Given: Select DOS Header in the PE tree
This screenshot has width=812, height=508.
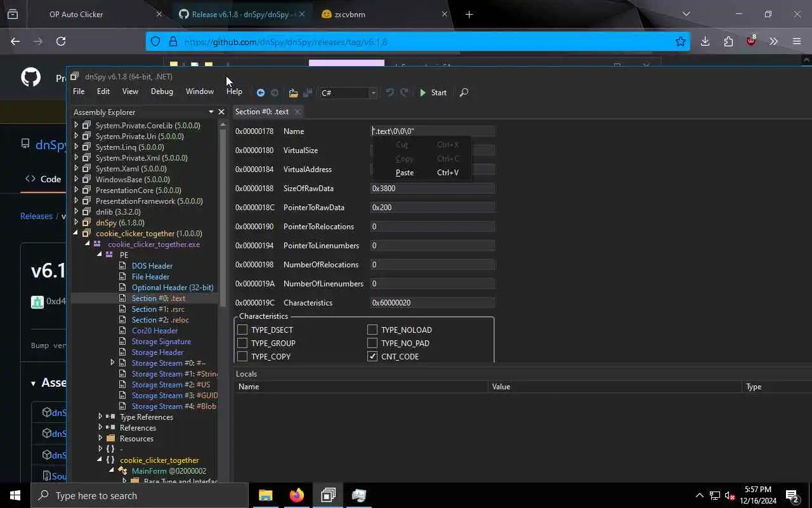Looking at the screenshot, I should point(152,266).
